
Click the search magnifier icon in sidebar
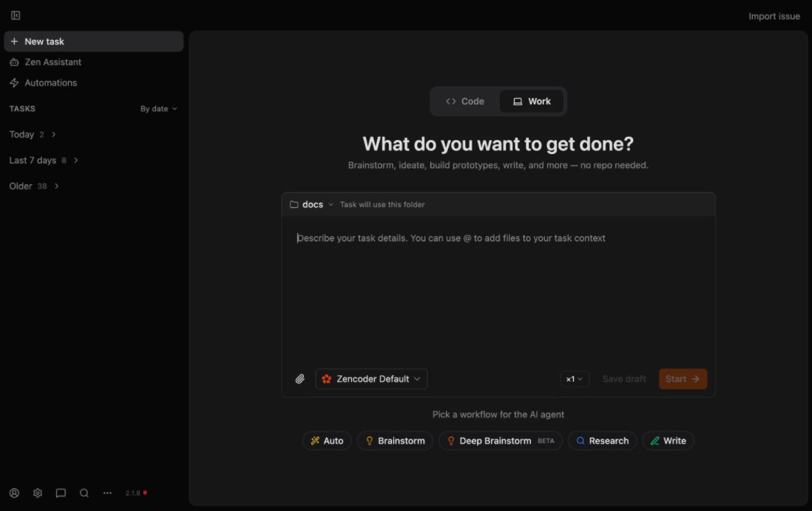tap(84, 493)
